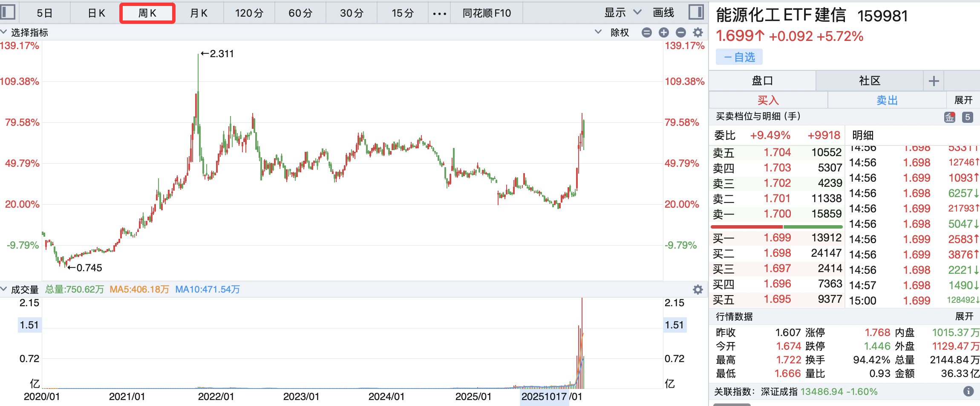Zoom out chart with minus icon
Image resolution: width=980 pixels, height=406 pixels.
click(x=680, y=32)
